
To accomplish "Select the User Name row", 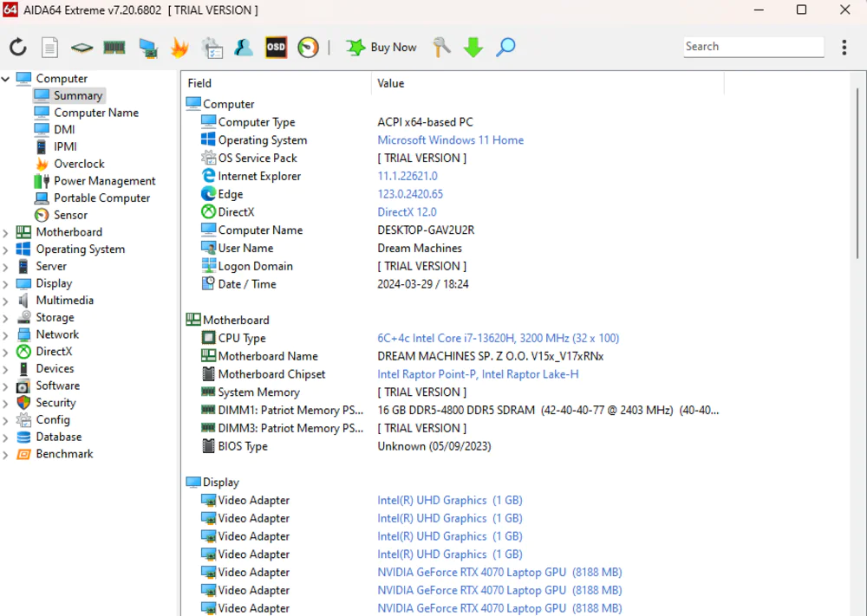I will click(332, 249).
